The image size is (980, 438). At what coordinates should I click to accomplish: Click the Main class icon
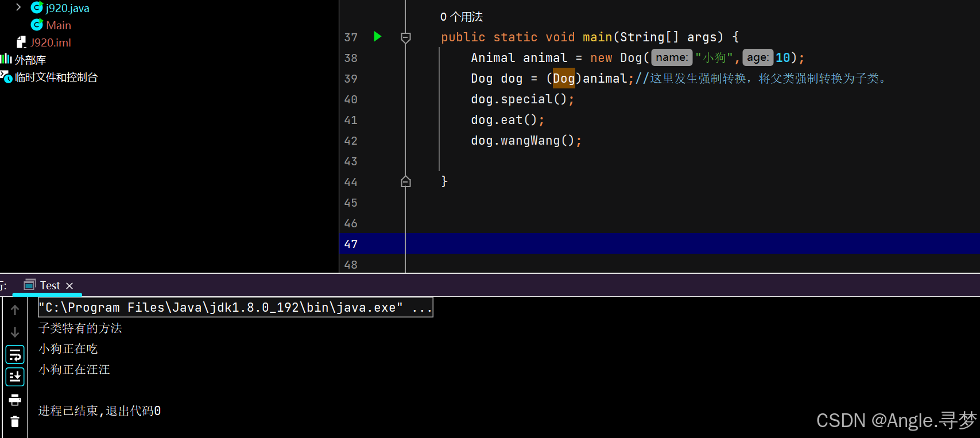click(x=37, y=25)
